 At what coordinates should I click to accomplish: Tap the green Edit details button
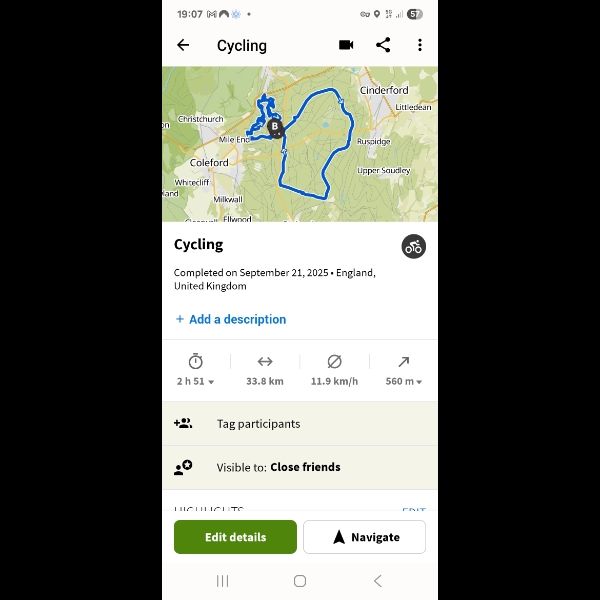235,537
